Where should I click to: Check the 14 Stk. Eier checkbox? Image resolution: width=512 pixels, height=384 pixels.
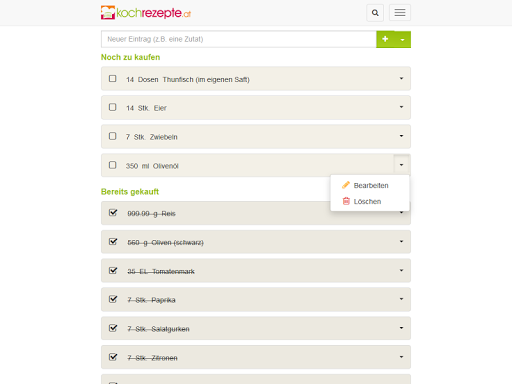tap(113, 107)
